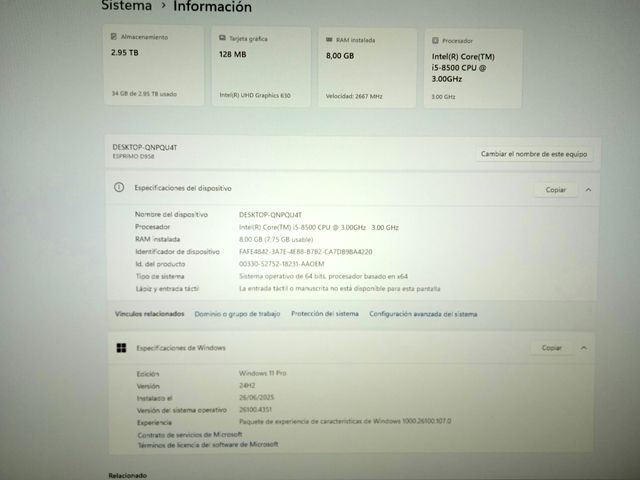Click the Velocidad: 2667 MHz text
The image size is (640, 480).
click(x=354, y=96)
